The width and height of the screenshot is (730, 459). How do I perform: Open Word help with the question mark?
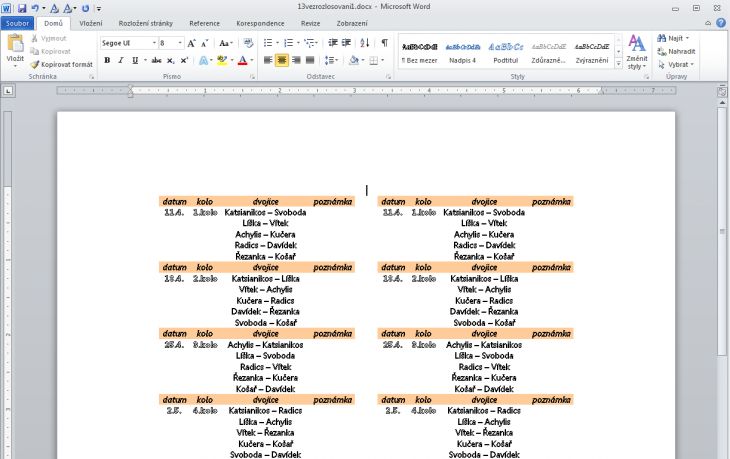[x=721, y=23]
